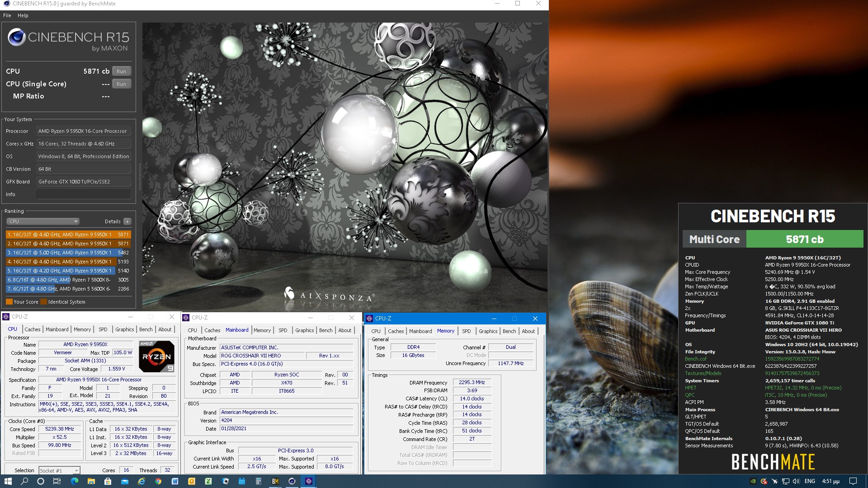
Task: Click the AMD Ryzen 9 logo in CPU-Z
Action: point(156,357)
